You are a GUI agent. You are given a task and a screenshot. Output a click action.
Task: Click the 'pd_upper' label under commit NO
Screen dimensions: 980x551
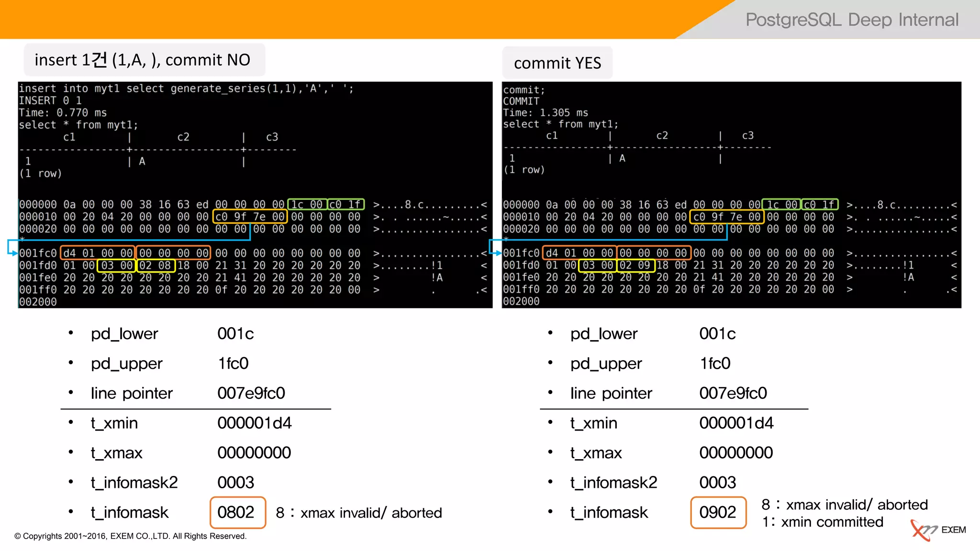tap(127, 364)
